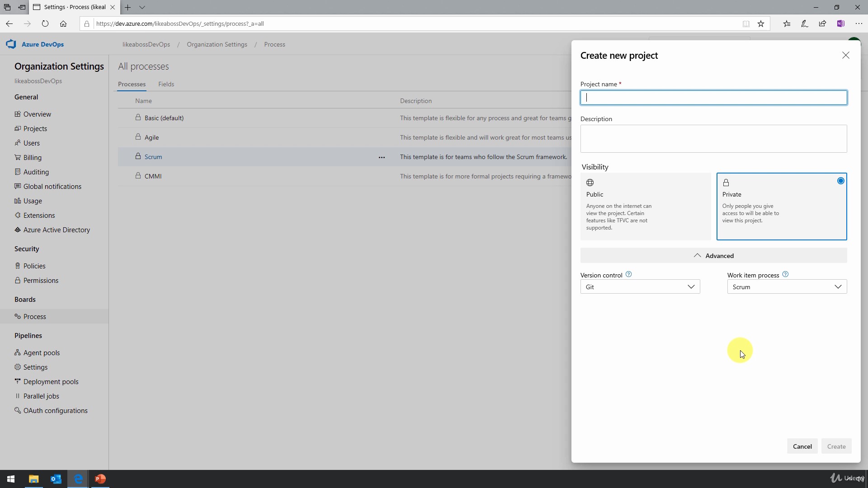
Task: Open the Basic (default) process
Action: (x=164, y=118)
